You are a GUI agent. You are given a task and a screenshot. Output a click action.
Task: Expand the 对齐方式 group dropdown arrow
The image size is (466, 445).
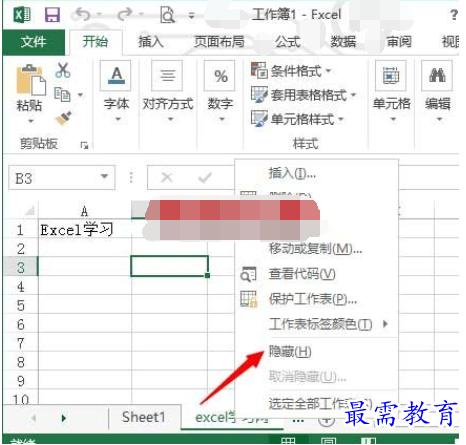pyautogui.click(x=170, y=119)
